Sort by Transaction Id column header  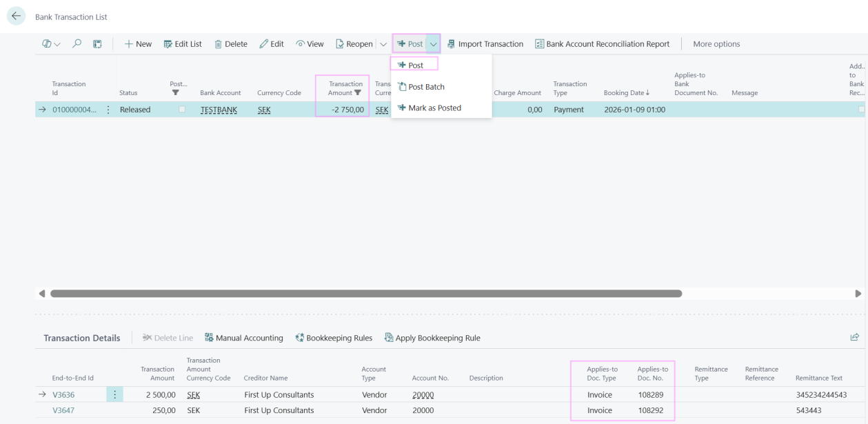pyautogui.click(x=69, y=88)
